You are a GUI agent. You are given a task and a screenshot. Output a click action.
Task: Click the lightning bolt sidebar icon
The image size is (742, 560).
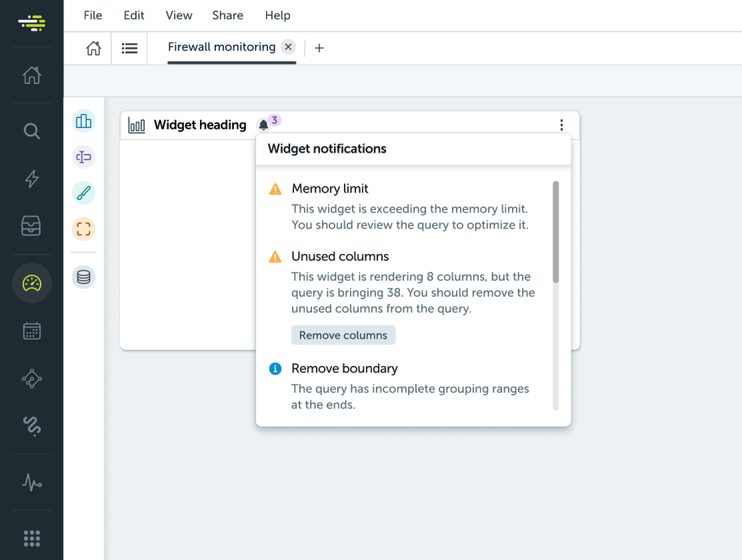pyautogui.click(x=31, y=179)
